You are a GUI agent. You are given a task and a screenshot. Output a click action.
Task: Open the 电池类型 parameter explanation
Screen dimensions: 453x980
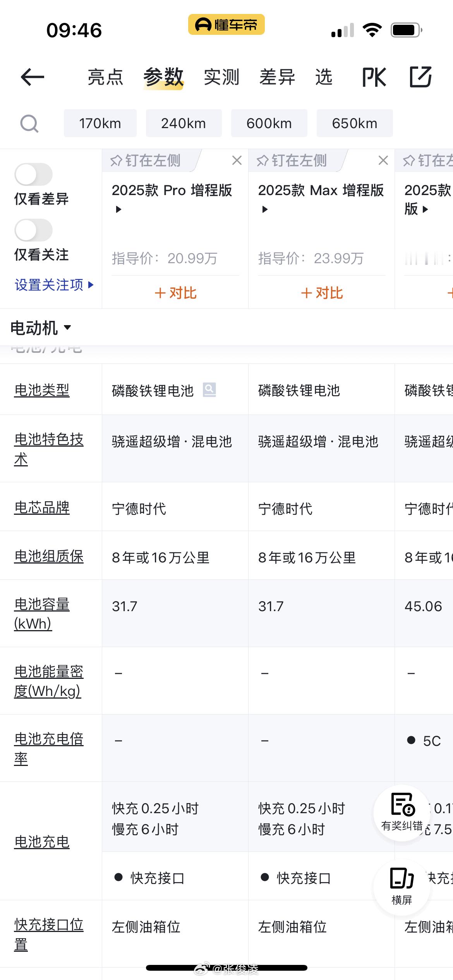click(x=42, y=390)
